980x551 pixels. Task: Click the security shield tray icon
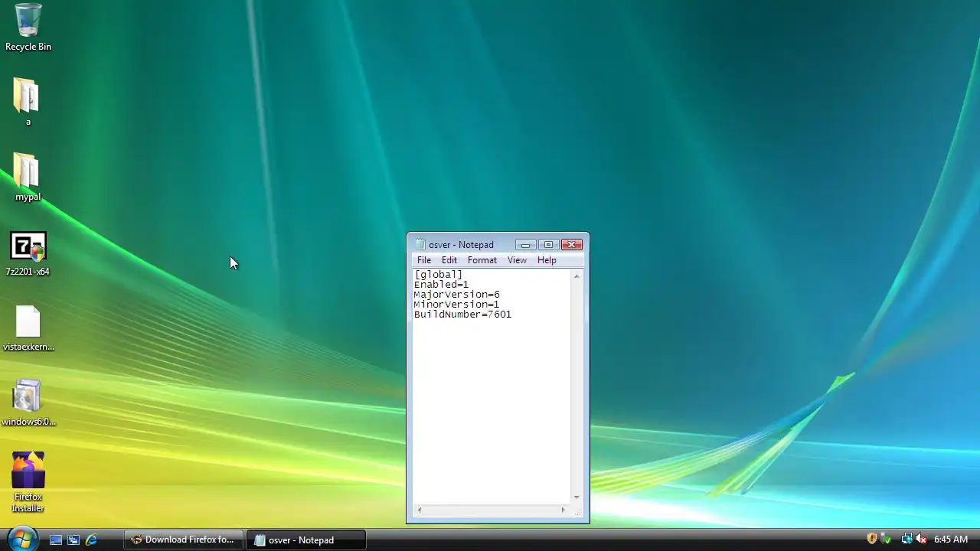pyautogui.click(x=871, y=539)
